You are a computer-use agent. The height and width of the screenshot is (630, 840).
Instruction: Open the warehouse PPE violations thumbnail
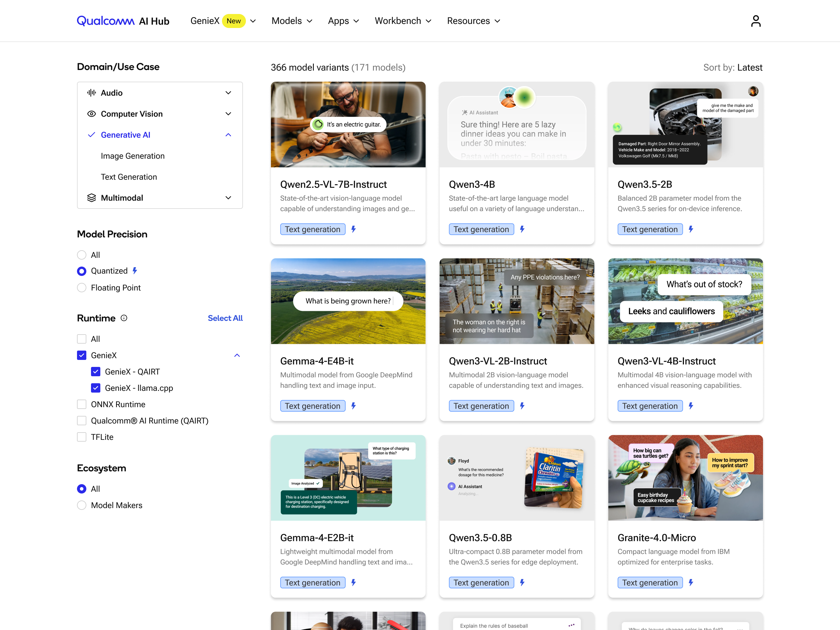pyautogui.click(x=517, y=301)
